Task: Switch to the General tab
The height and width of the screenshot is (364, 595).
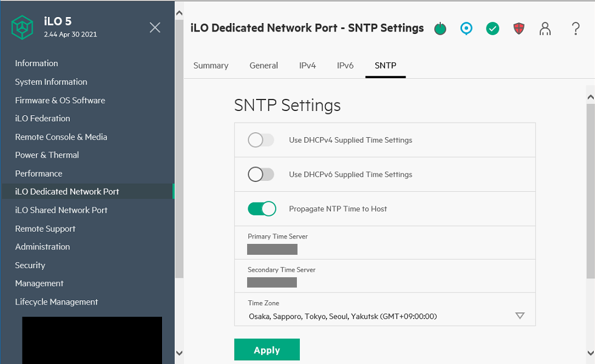Action: point(263,66)
